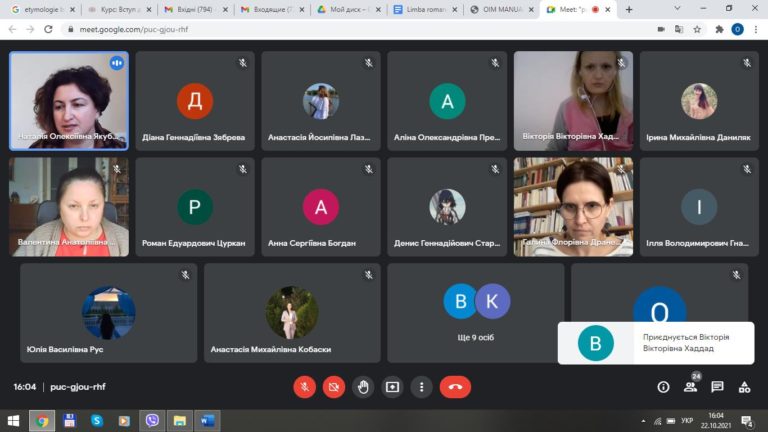Open the chat with everyone panel
768x432 pixels.
[717, 387]
